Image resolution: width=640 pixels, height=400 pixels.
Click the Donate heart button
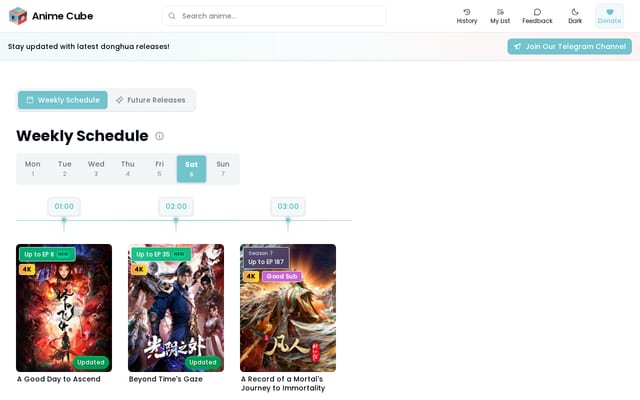(609, 16)
